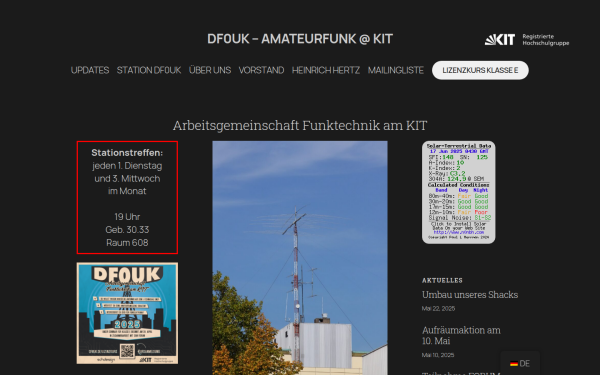Open the HEINRICH HERTZ page
The height and width of the screenshot is (375, 600).
point(326,70)
